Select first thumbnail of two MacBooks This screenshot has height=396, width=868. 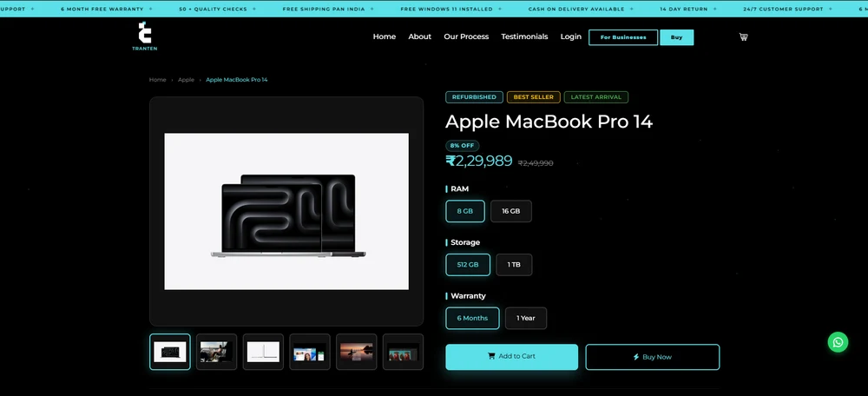tap(170, 352)
